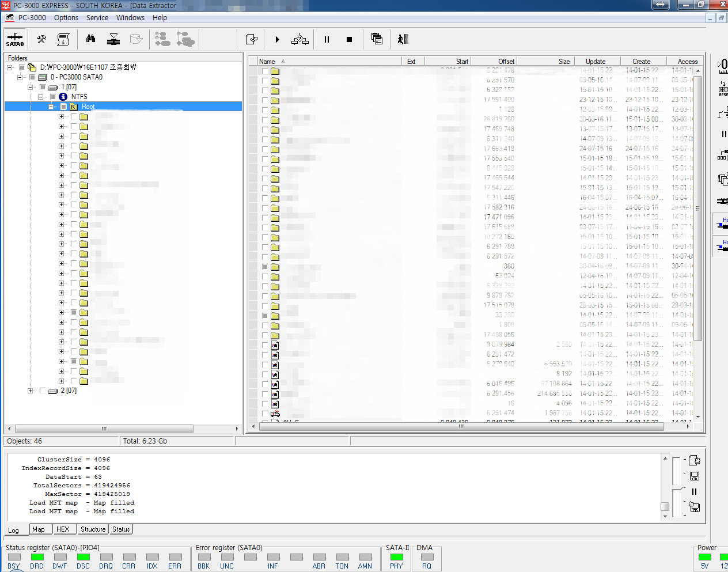Toggle the NTFS node checkbox
728x572 pixels.
53,97
